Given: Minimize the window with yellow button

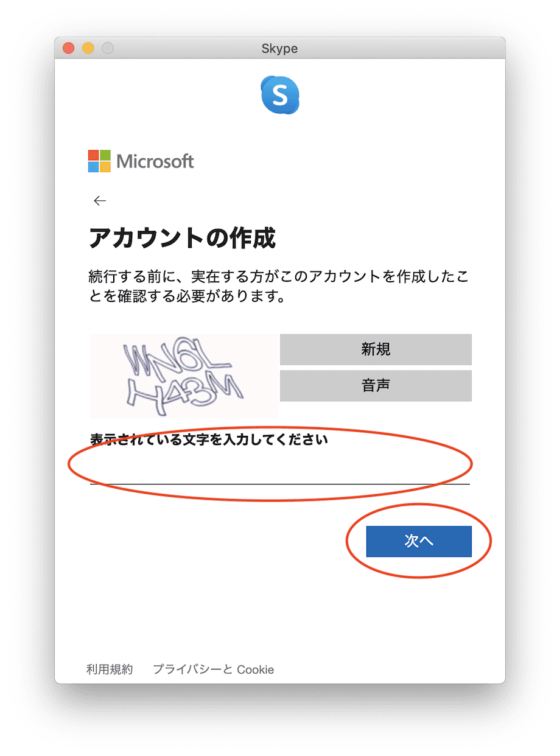Looking at the screenshot, I should 88,48.
